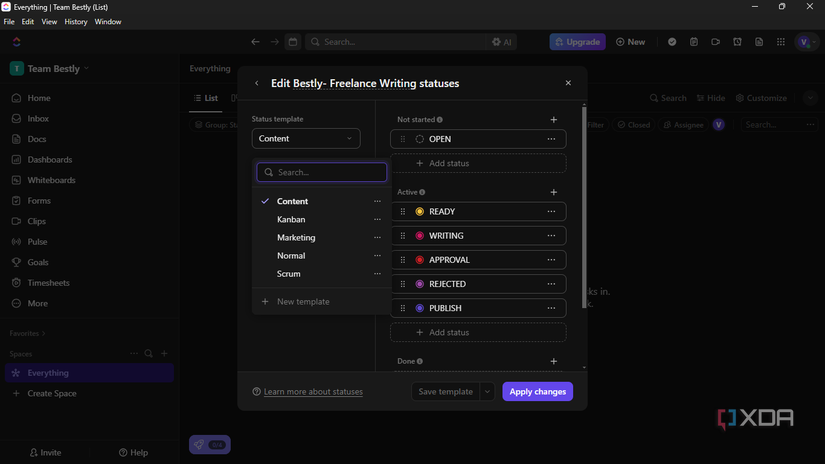
Task: Click the back arrow in Edit statuses dialog
Action: (x=257, y=84)
